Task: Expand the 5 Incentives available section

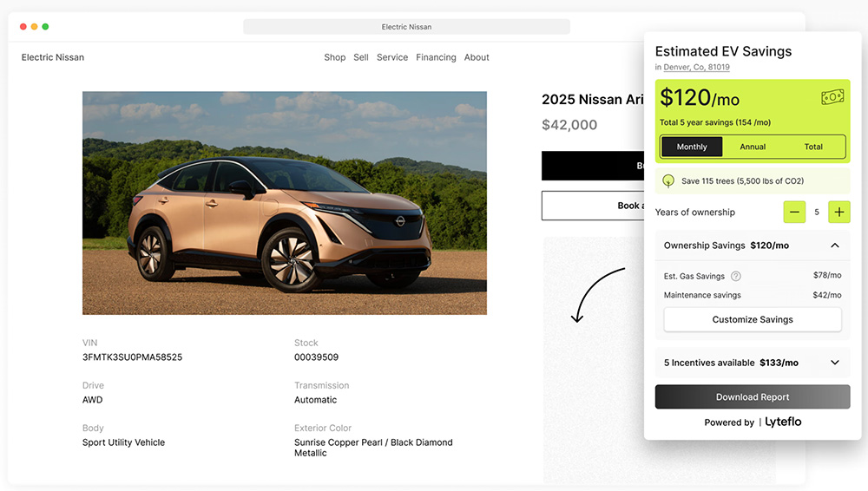Action: point(835,363)
